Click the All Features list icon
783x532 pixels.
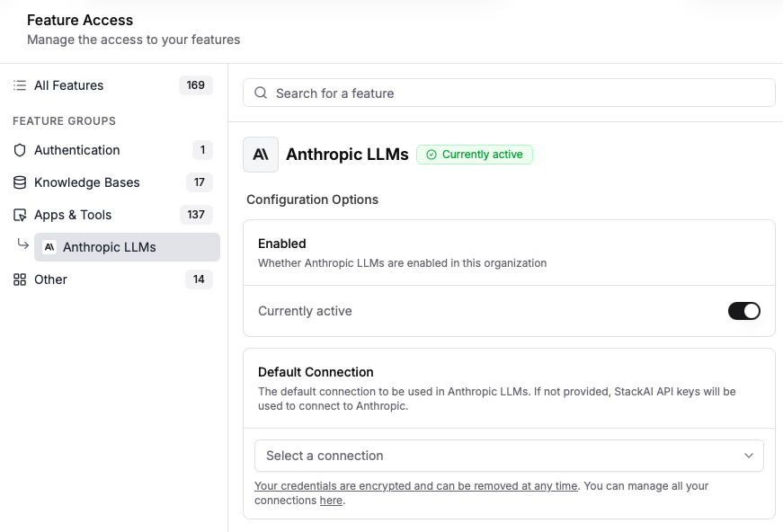pos(20,85)
